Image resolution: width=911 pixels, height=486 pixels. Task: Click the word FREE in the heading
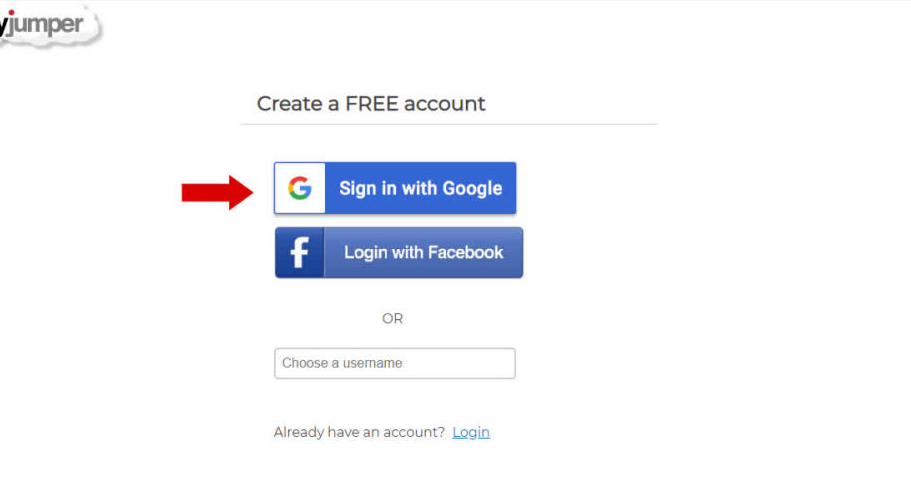point(372,103)
